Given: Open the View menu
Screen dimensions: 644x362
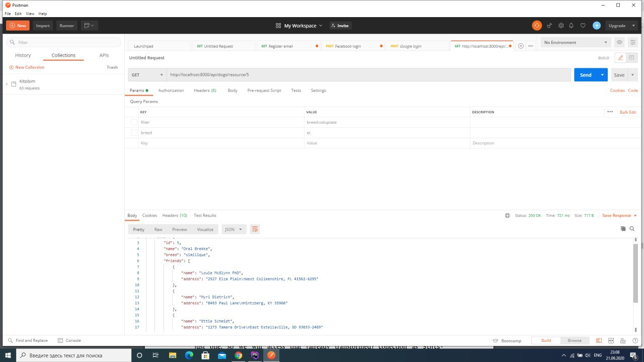Looking at the screenshot, I should (x=30, y=14).
